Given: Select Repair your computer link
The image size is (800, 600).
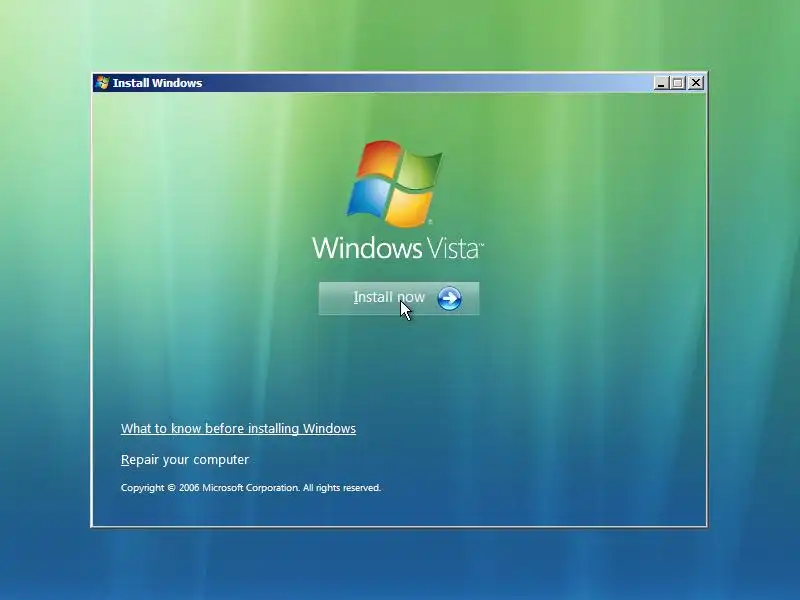Looking at the screenshot, I should (x=185, y=460).
